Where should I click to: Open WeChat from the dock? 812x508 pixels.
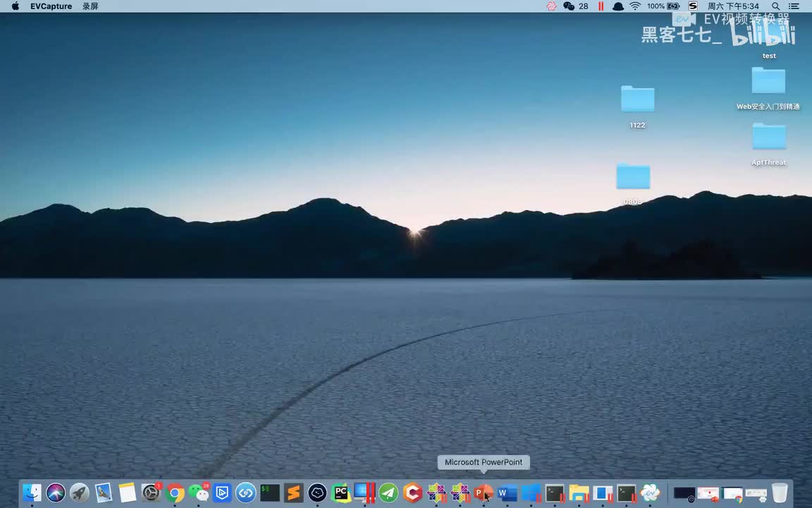[x=199, y=492]
